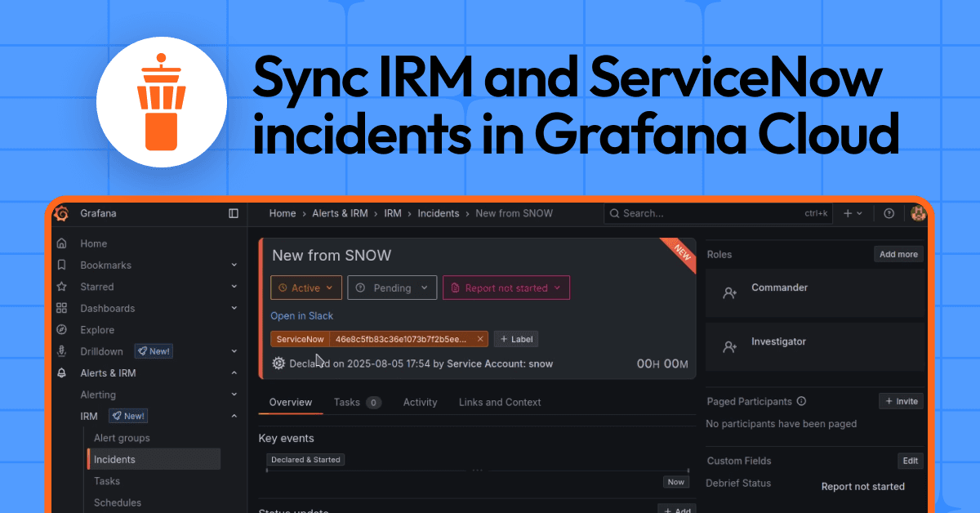Open the incident in Slack
Image resolution: width=980 pixels, height=513 pixels.
[302, 315]
